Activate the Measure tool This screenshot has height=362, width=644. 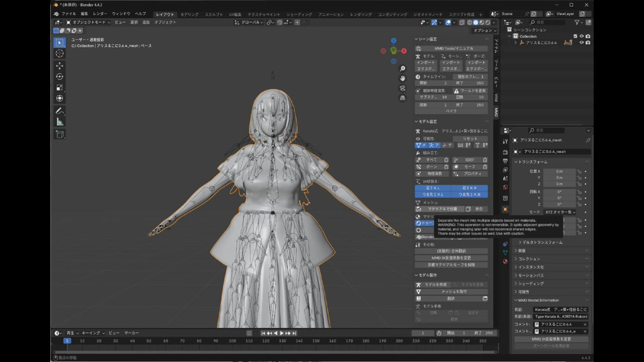coord(59,121)
